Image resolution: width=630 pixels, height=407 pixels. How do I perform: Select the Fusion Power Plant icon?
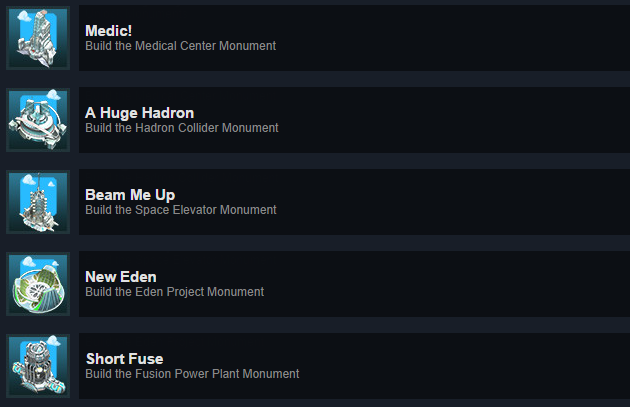point(38,366)
